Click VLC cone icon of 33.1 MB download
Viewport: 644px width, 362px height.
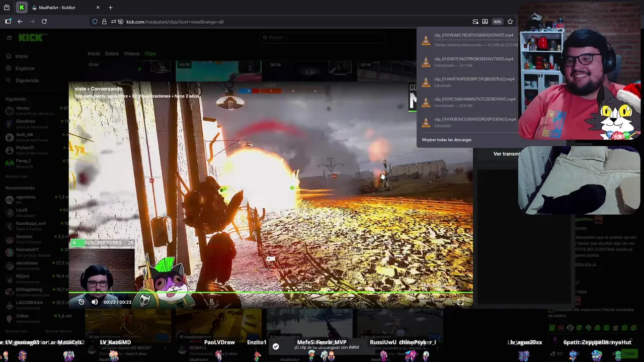426,62
